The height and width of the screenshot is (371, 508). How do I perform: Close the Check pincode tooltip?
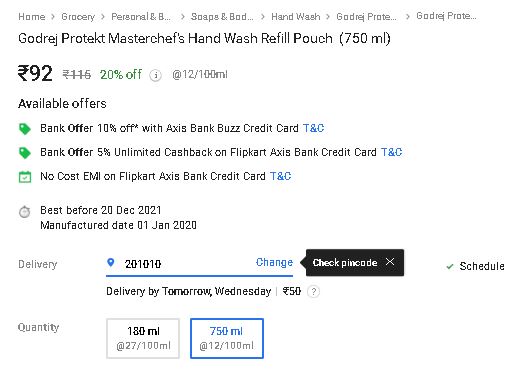point(390,262)
